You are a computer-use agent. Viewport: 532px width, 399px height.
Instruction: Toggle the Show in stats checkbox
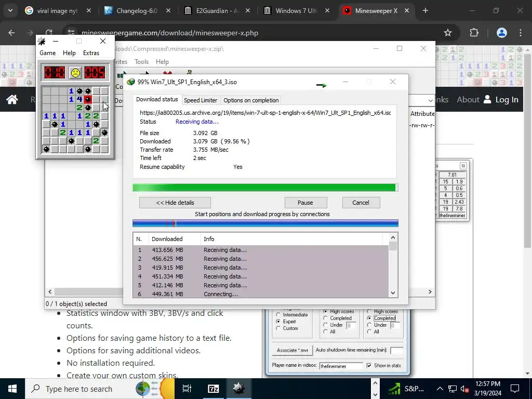[369, 365]
